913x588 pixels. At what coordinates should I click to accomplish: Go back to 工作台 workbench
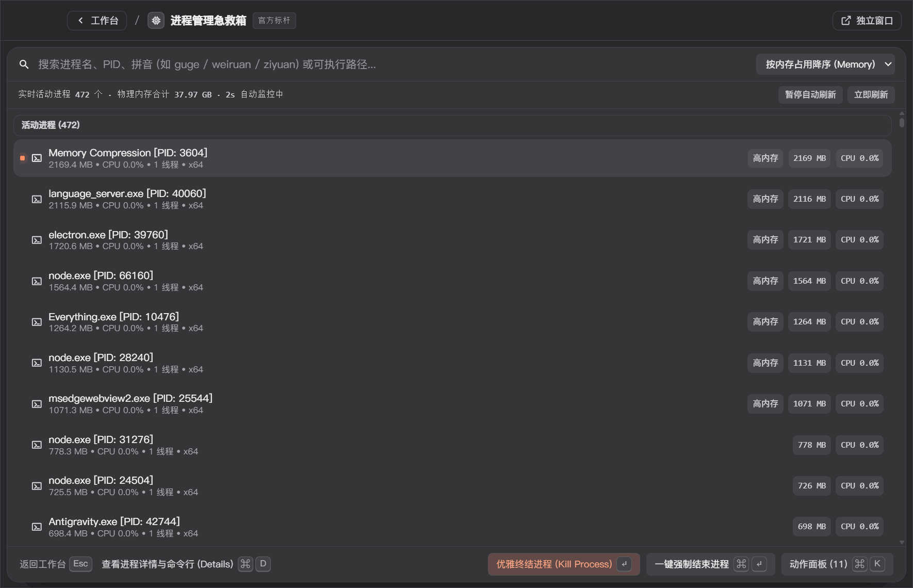[97, 21]
